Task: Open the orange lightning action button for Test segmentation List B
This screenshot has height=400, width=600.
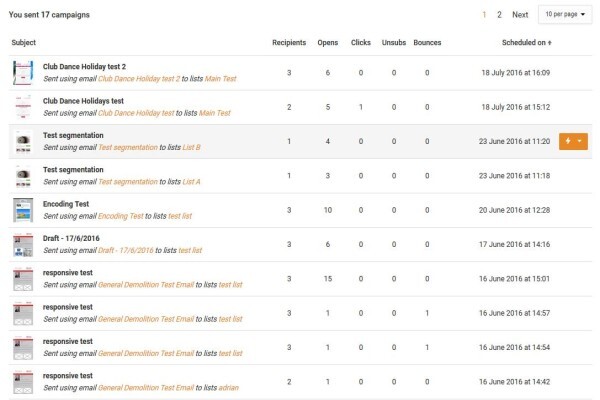Action: tap(573, 141)
